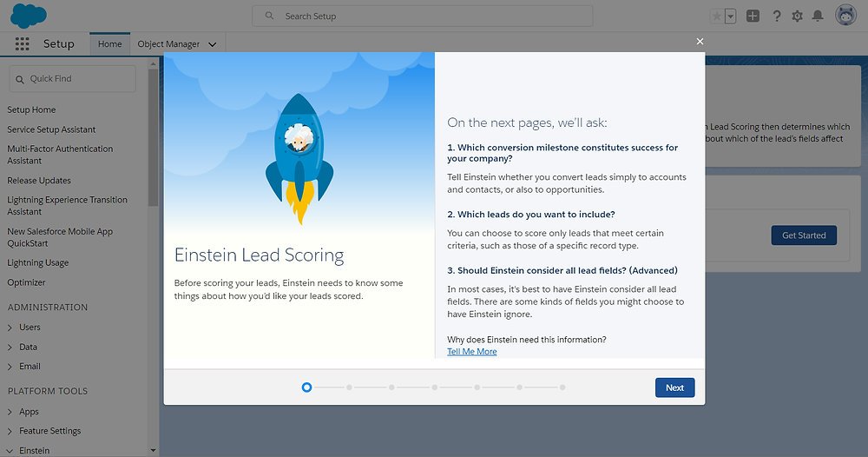Click the Salesforce cloud logo
The image size is (868, 457).
coord(29,16)
